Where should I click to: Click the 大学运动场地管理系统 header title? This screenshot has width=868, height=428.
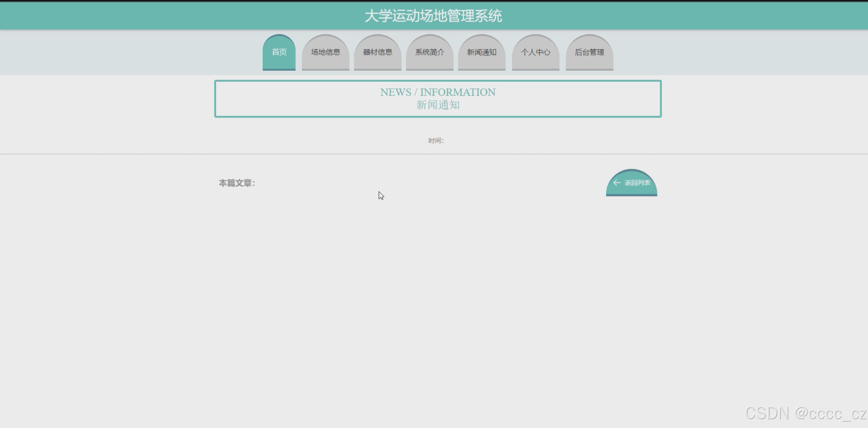coord(433,16)
